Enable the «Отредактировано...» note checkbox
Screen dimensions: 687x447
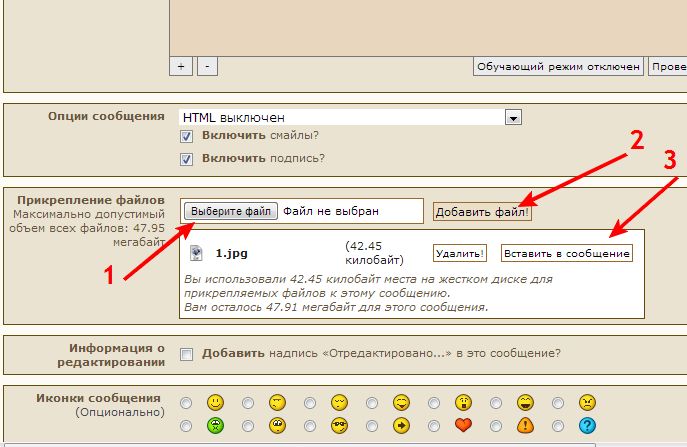(x=186, y=354)
